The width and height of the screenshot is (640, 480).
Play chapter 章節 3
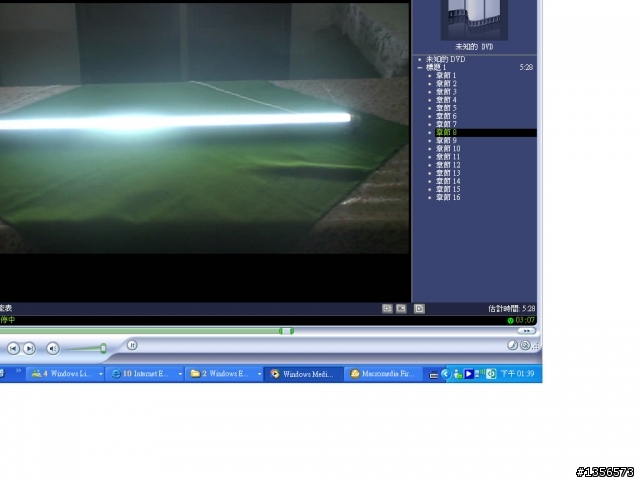point(446,92)
